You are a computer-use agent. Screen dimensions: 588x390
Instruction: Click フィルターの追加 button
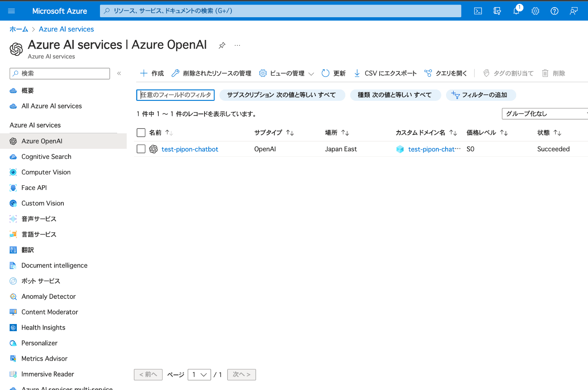click(x=480, y=95)
